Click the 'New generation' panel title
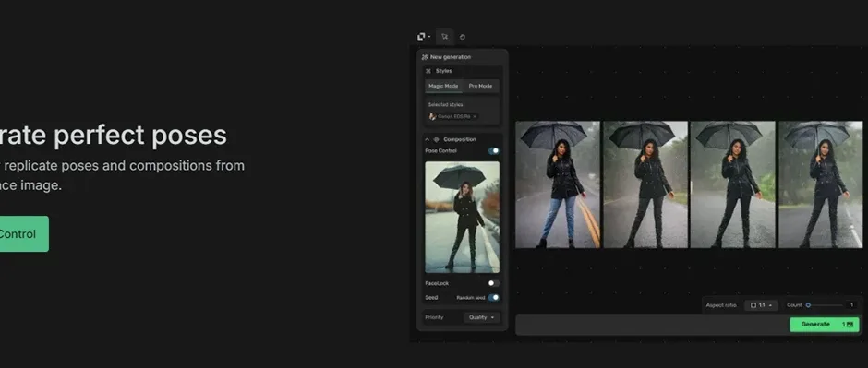 pos(451,57)
